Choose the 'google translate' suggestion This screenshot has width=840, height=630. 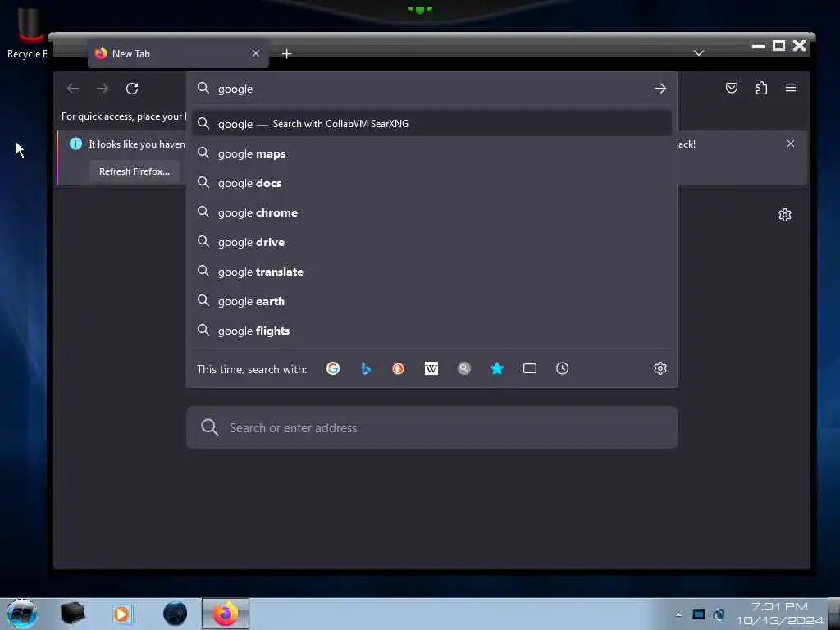point(431,272)
